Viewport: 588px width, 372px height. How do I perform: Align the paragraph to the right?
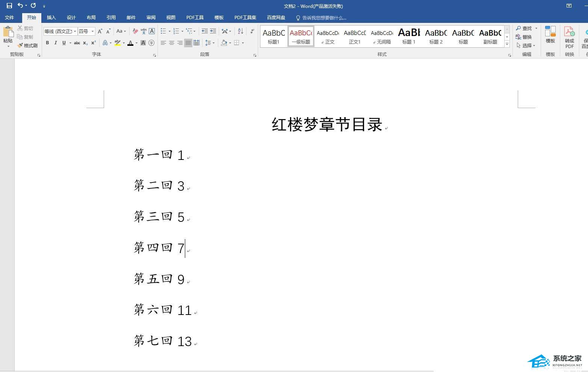pyautogui.click(x=180, y=43)
